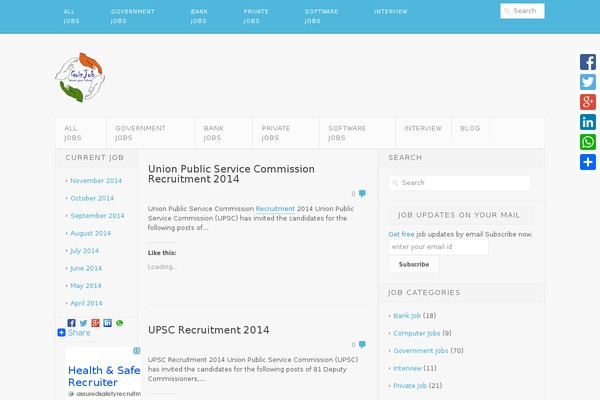The image size is (600, 400).
Task: Focus the search box in top blue bar
Action: coord(522,11)
